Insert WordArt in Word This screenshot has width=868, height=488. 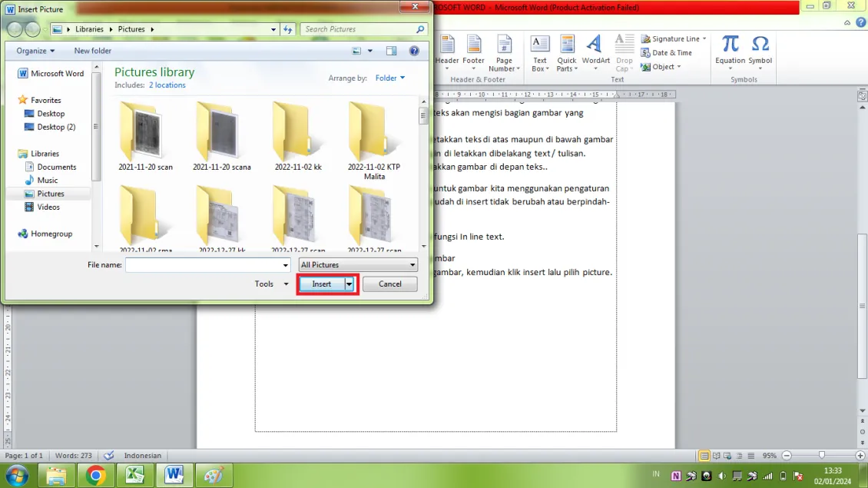[x=595, y=52]
